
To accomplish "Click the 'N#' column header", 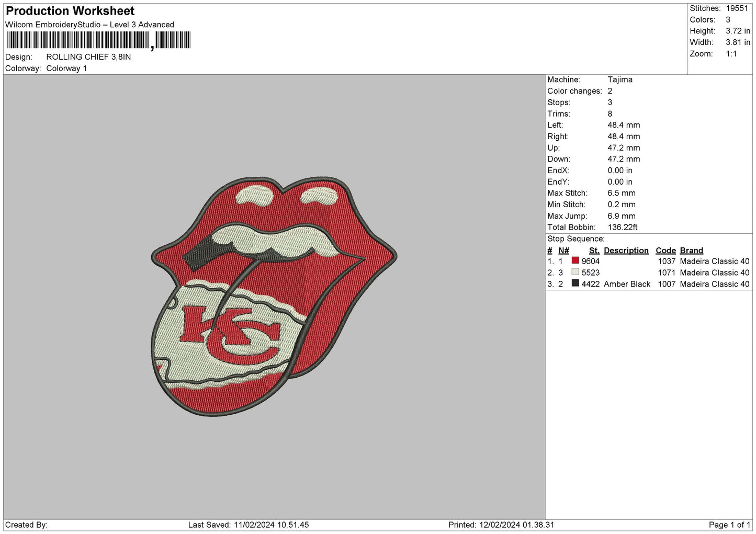I will point(563,251).
